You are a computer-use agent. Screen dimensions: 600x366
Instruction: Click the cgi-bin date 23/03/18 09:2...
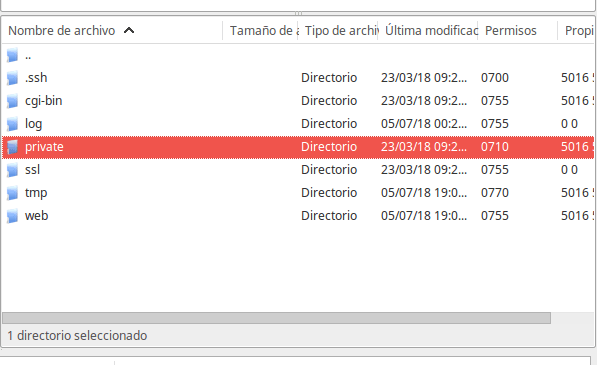tap(424, 101)
